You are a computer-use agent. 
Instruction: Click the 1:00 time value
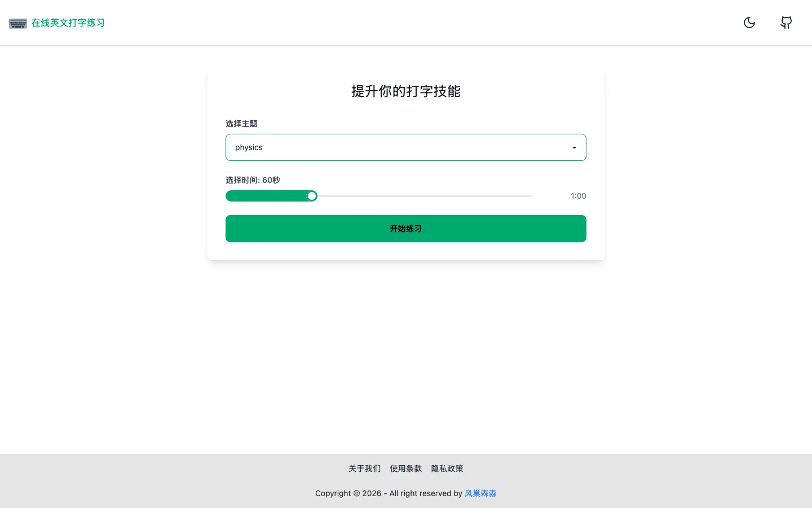[x=579, y=196]
